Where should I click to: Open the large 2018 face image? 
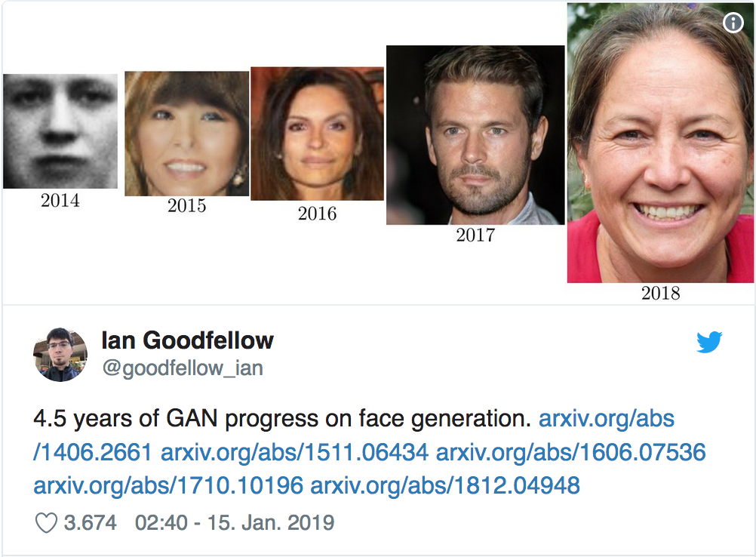[660, 143]
